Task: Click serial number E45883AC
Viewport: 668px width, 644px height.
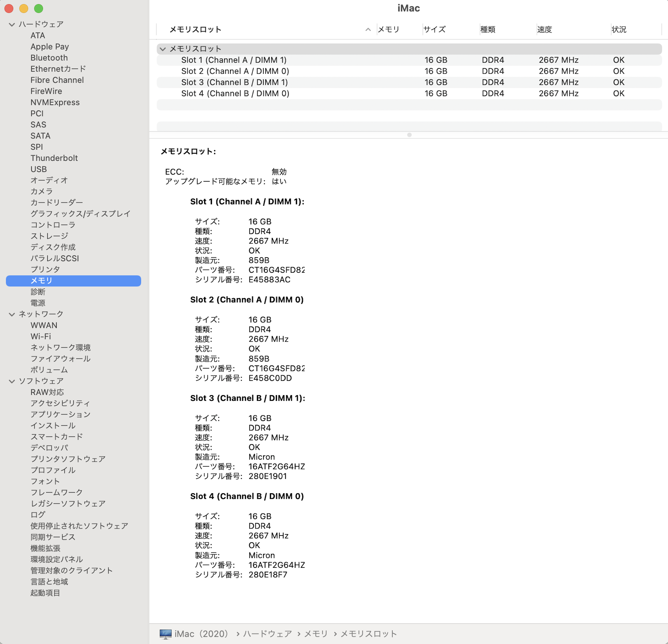Action: click(270, 280)
